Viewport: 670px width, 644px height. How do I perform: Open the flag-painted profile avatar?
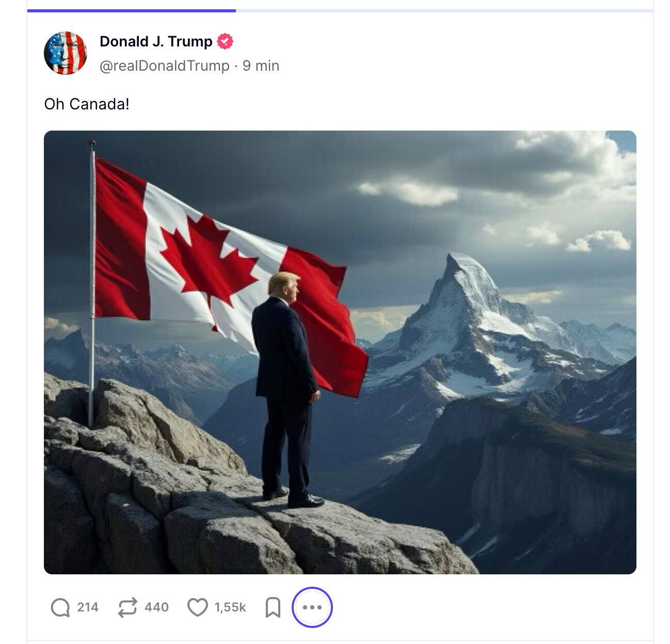point(66,53)
